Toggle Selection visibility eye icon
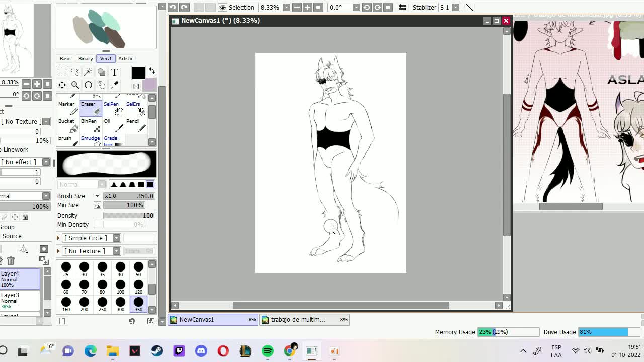Screen dimensions: 644x362 (x=222, y=7)
